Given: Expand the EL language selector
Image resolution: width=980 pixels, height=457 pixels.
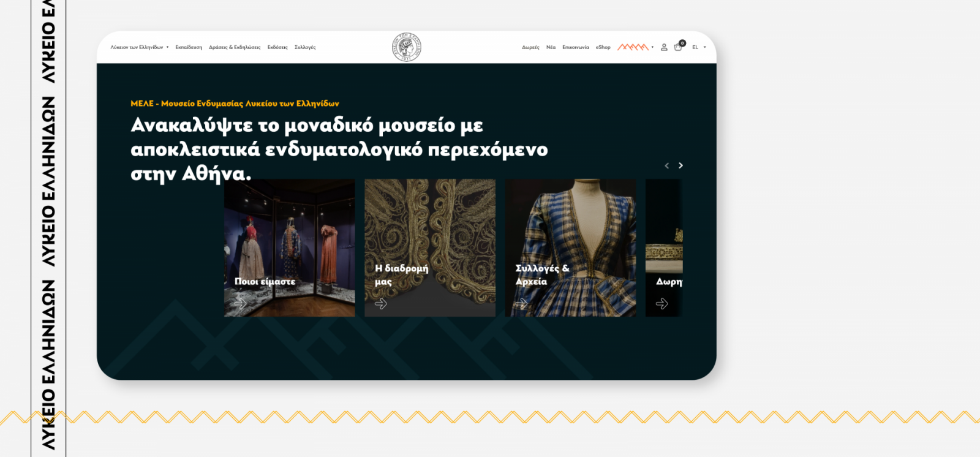Looking at the screenshot, I should 699,47.
